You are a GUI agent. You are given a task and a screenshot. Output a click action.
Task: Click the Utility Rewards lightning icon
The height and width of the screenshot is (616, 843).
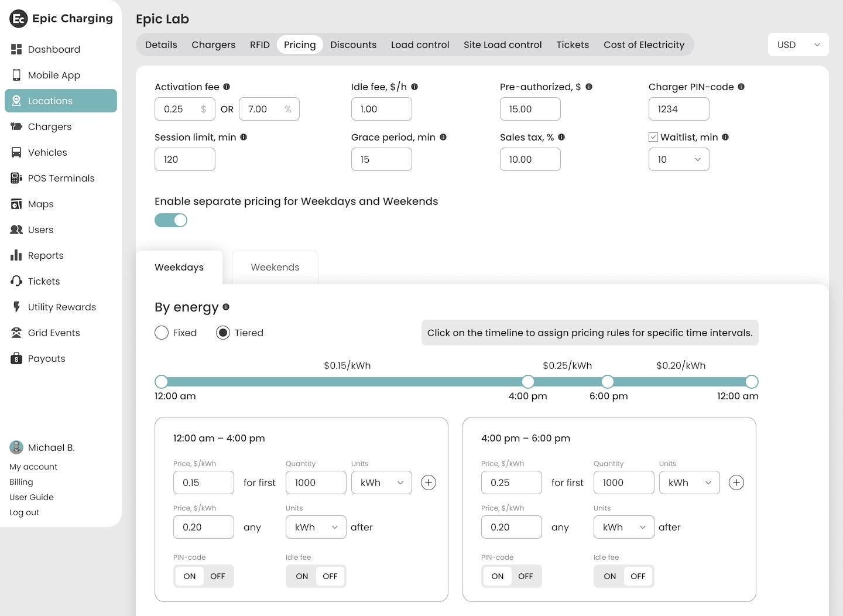pyautogui.click(x=16, y=307)
